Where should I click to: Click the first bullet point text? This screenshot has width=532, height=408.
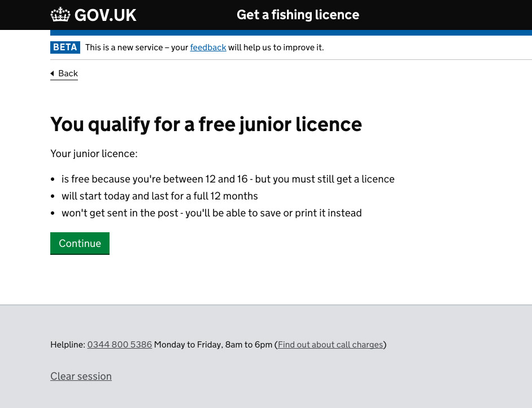click(x=228, y=179)
